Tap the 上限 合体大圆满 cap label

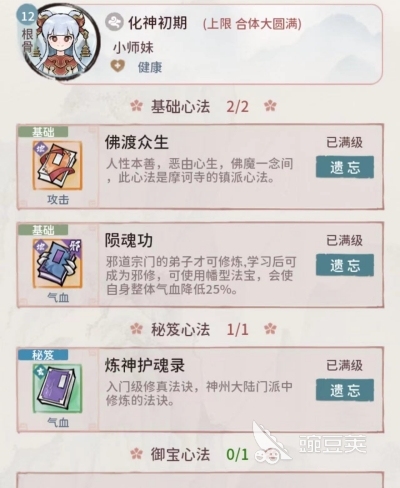coord(252,24)
